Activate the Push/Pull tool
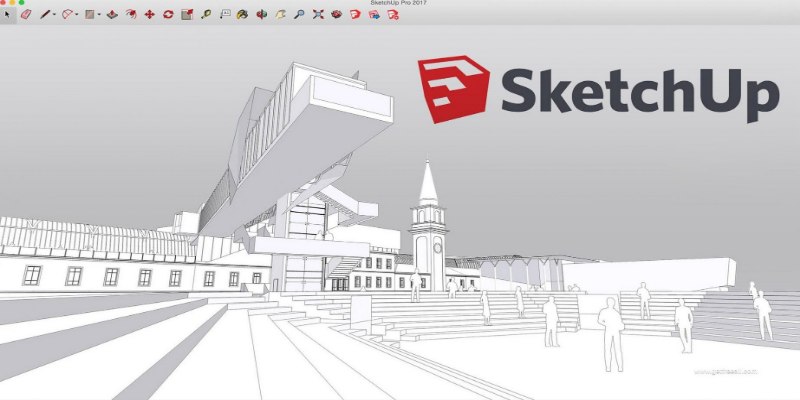 click(112, 15)
